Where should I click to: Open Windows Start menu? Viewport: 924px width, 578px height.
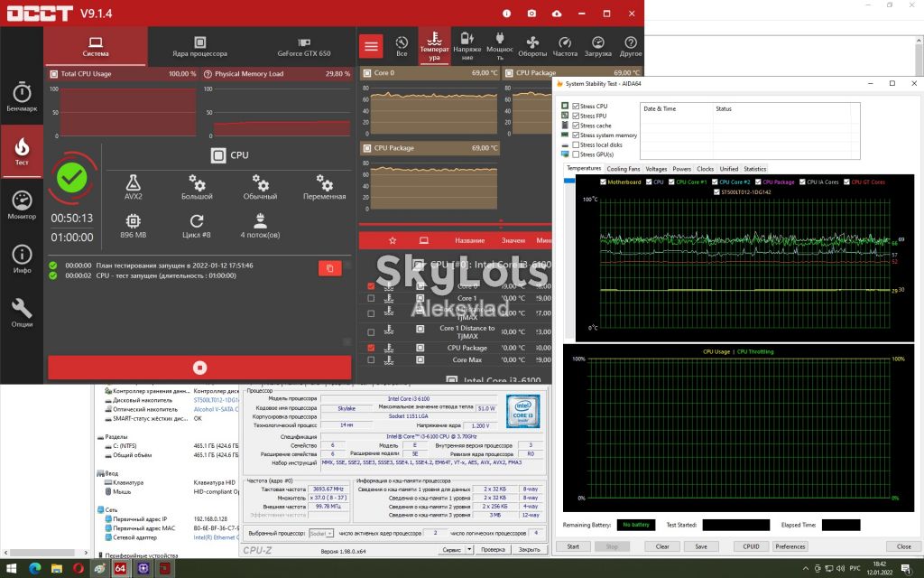[11, 569]
